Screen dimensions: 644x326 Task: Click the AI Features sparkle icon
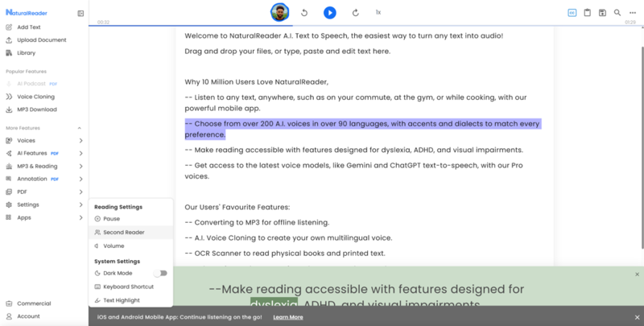tap(9, 153)
